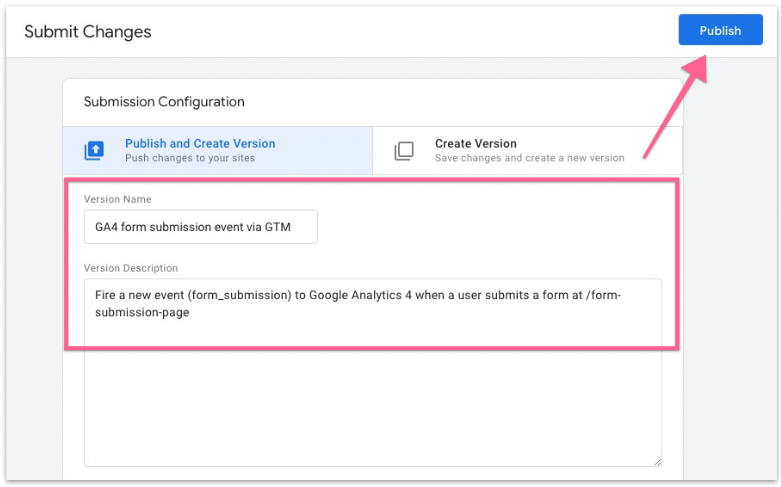Click 'submission-page' on the description's second line

142,312
